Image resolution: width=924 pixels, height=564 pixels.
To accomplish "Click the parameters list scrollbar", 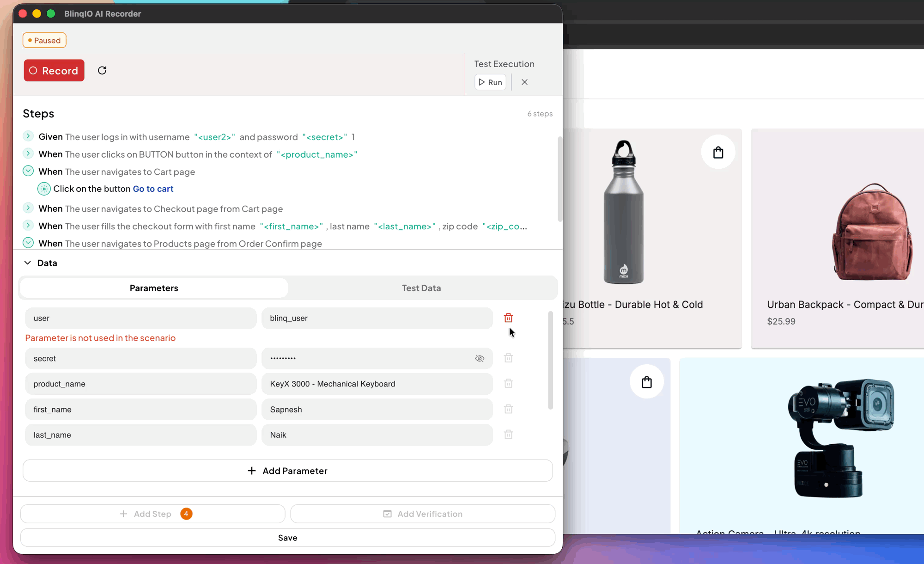I will pyautogui.click(x=550, y=361).
